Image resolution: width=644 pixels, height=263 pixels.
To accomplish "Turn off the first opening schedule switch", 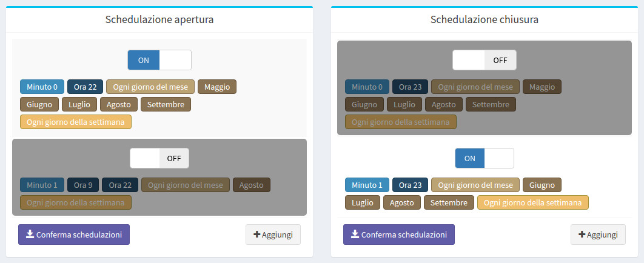I will 159,60.
